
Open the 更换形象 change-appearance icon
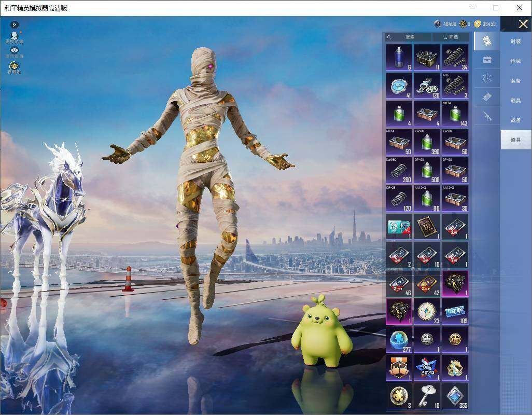14,37
